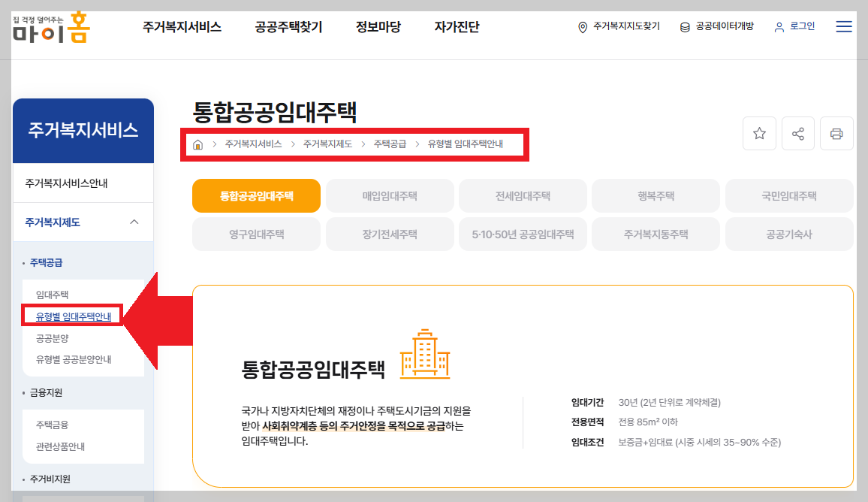Click the star bookmark icon
The height and width of the screenshot is (502, 868).
[759, 133]
